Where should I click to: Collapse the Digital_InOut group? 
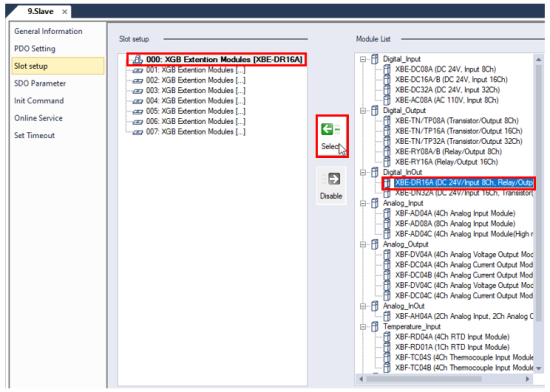click(363, 173)
